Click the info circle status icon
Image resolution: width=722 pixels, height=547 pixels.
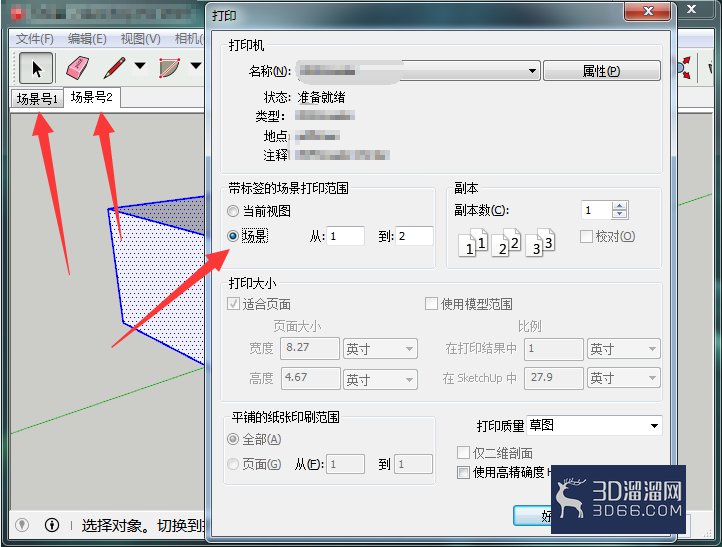[52, 524]
